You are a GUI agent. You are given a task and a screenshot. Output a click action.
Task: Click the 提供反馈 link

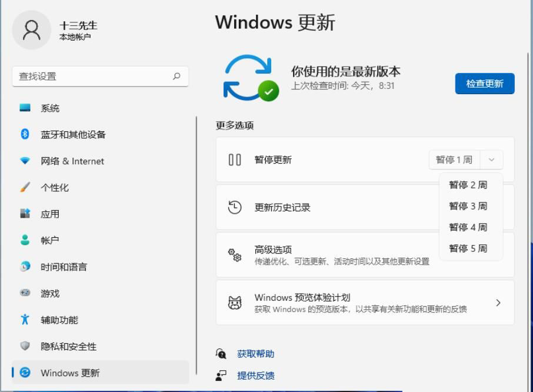point(255,376)
